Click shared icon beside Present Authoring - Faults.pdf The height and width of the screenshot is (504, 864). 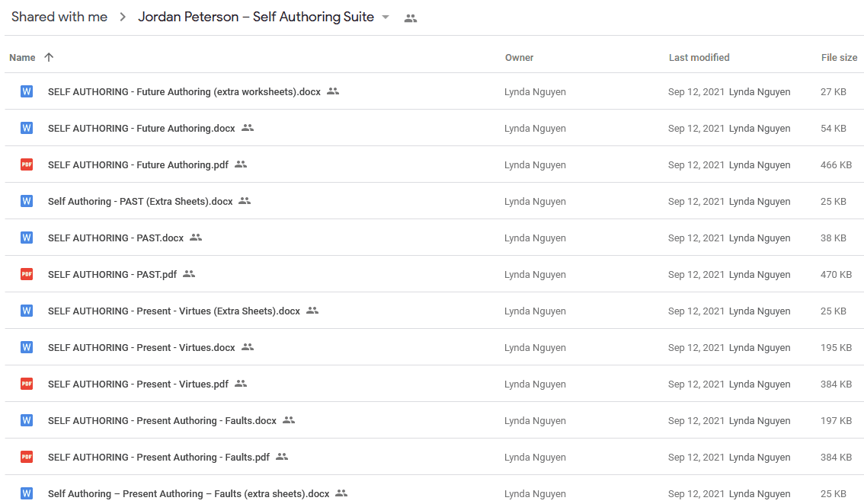point(282,456)
